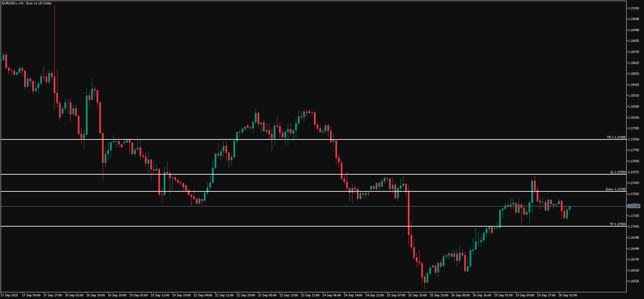The image size is (644, 299).
Task: Click the Entry 1.17385 line label
Action: pyautogui.click(x=615, y=189)
